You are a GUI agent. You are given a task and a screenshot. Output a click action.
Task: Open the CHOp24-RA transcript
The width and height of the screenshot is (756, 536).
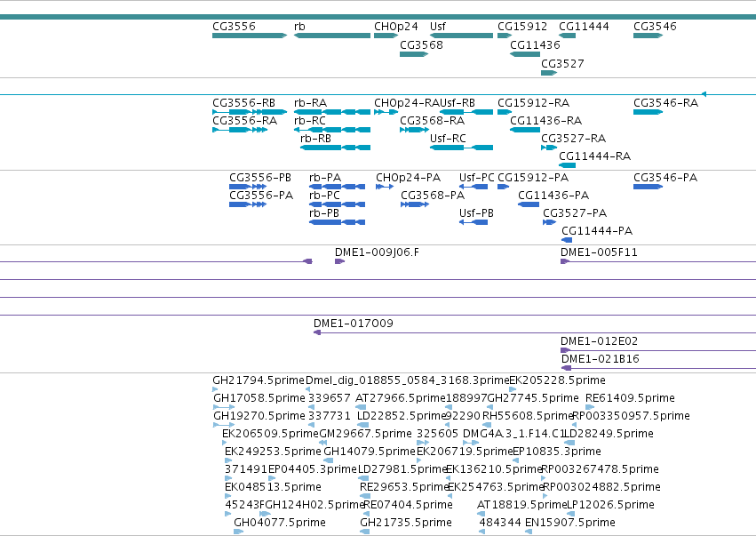pyautogui.click(x=386, y=112)
